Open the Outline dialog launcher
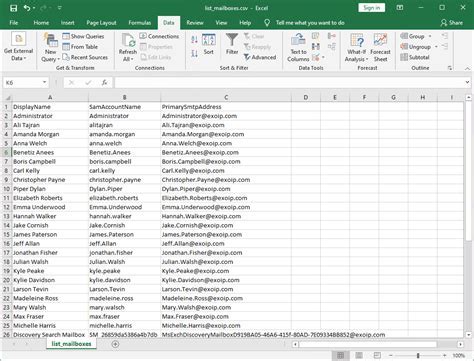The height and width of the screenshot is (361, 474). pos(450,68)
